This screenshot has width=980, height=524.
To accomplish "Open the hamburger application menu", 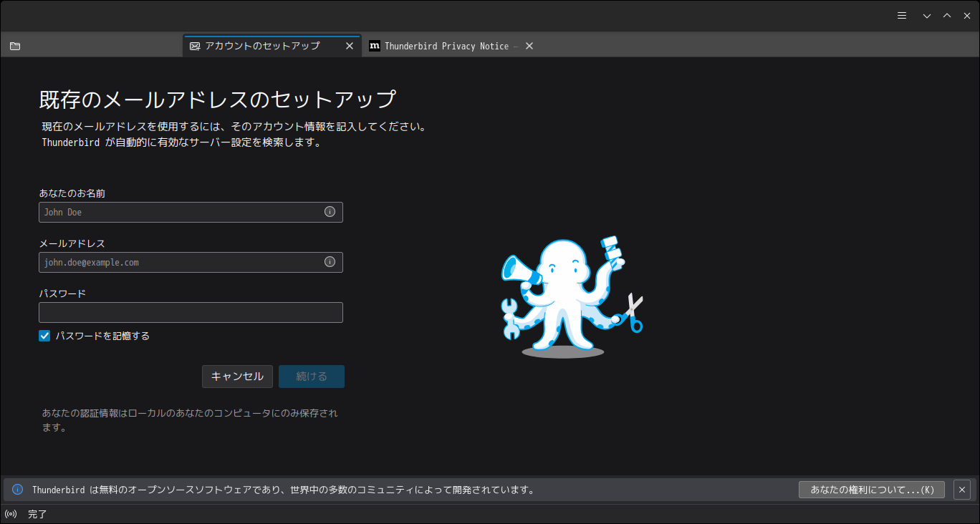I will (901, 15).
